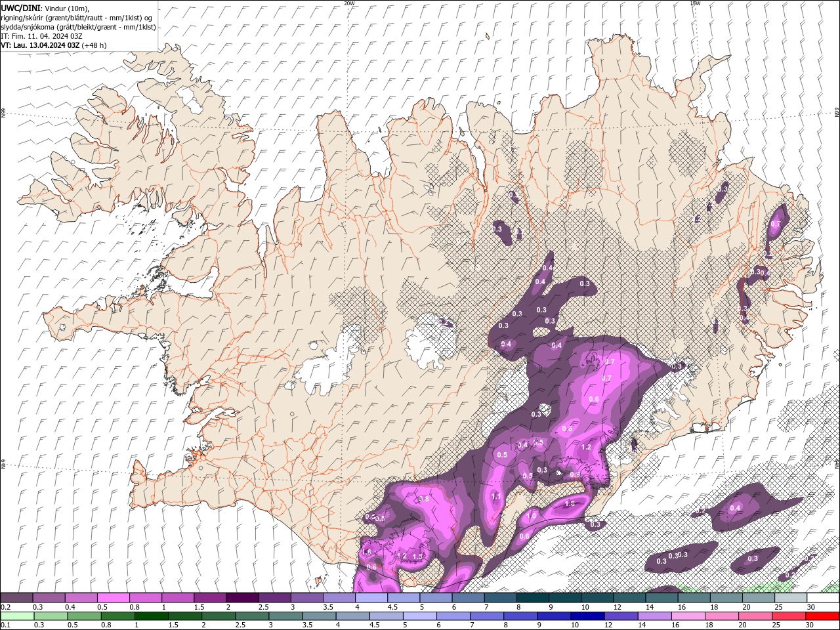This screenshot has width=840, height=630.
Task: Click the '12' label in bottom legend row
Action: pyautogui.click(x=609, y=625)
